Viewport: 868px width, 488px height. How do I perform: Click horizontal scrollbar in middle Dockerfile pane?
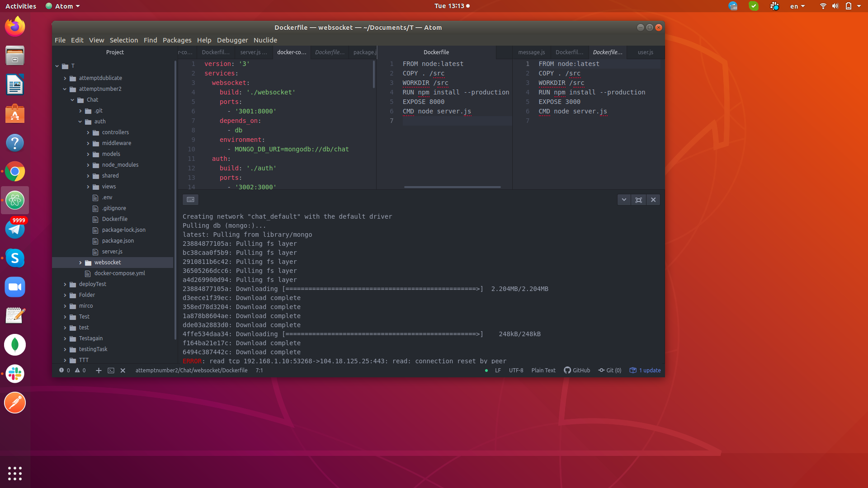pos(452,187)
